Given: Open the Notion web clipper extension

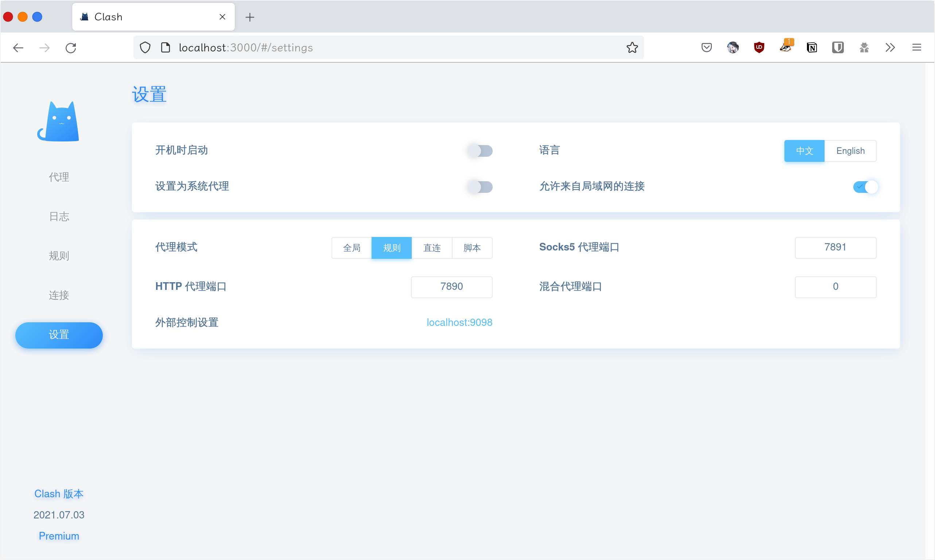Looking at the screenshot, I should coord(812,47).
